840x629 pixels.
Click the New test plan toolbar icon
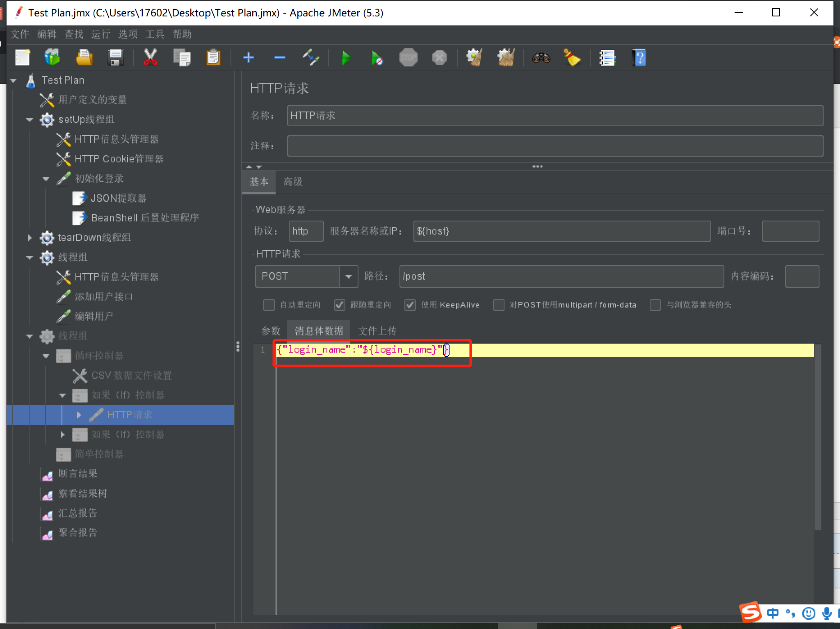pyautogui.click(x=23, y=57)
